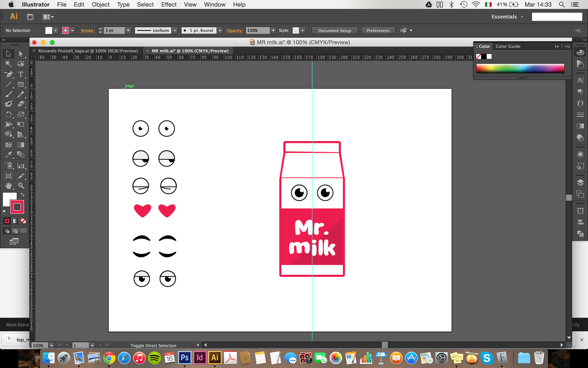Select the Type tool
Viewport: 588px width, 368px height.
tap(21, 74)
